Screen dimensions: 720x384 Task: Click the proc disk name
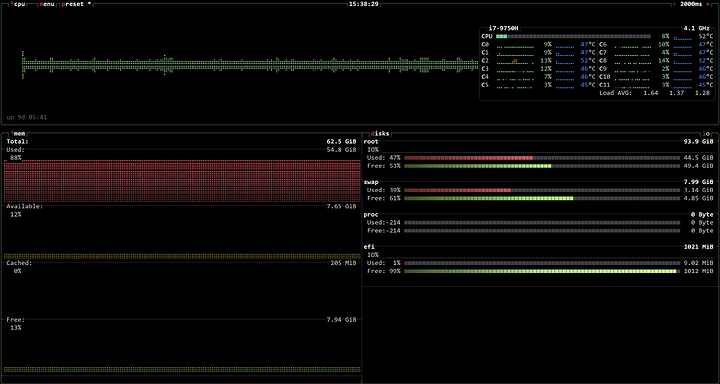[x=371, y=215]
